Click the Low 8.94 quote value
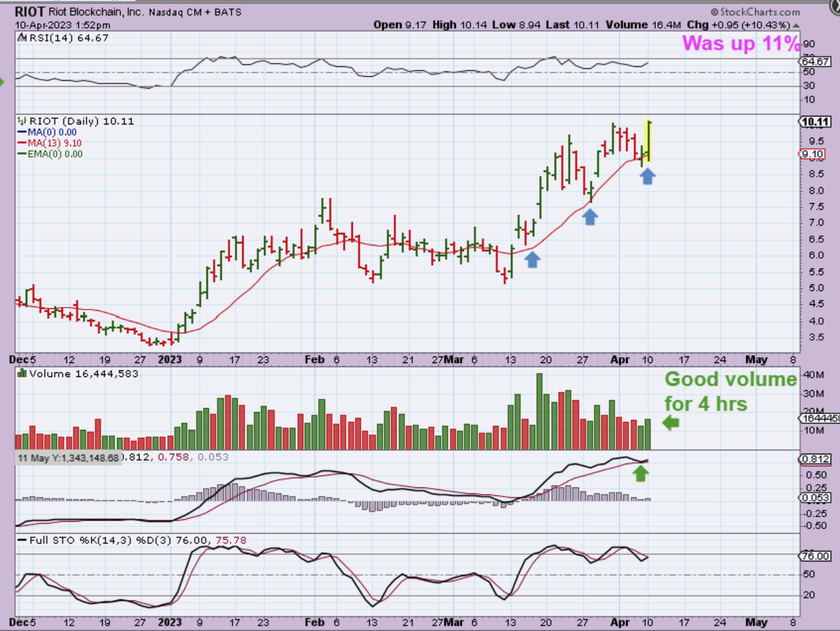Screen dimensions: 840x631 click(x=516, y=24)
